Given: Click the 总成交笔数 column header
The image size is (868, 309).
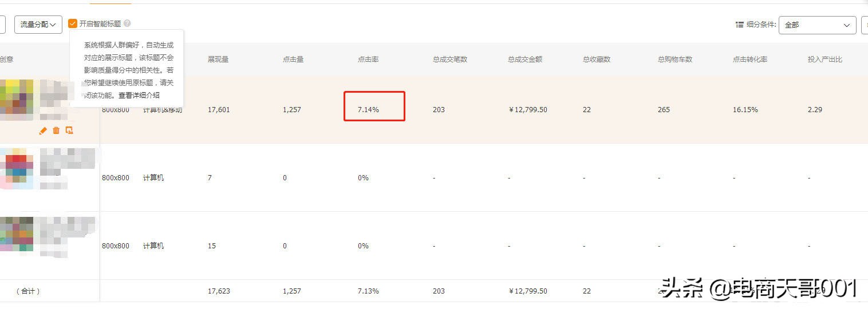Looking at the screenshot, I should pyautogui.click(x=450, y=60).
